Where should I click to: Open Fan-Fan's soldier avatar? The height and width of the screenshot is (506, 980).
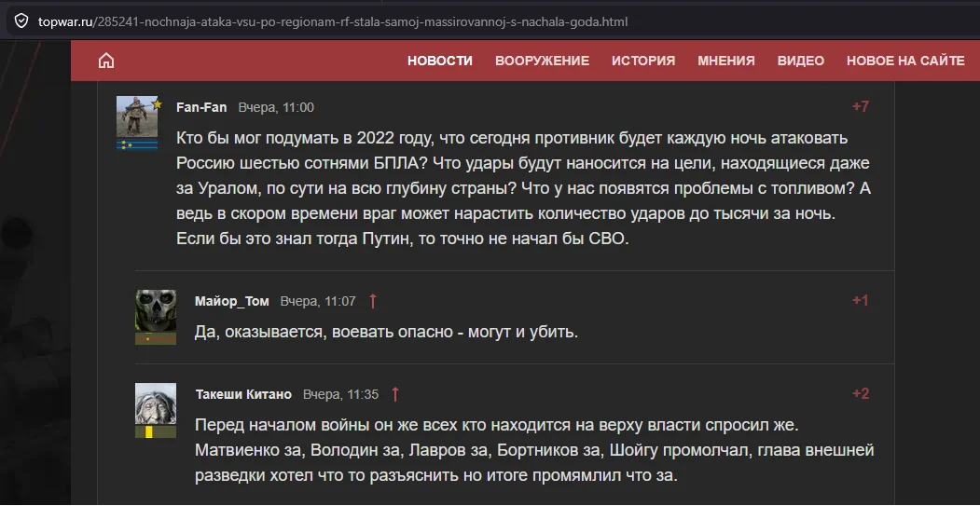coord(137,116)
